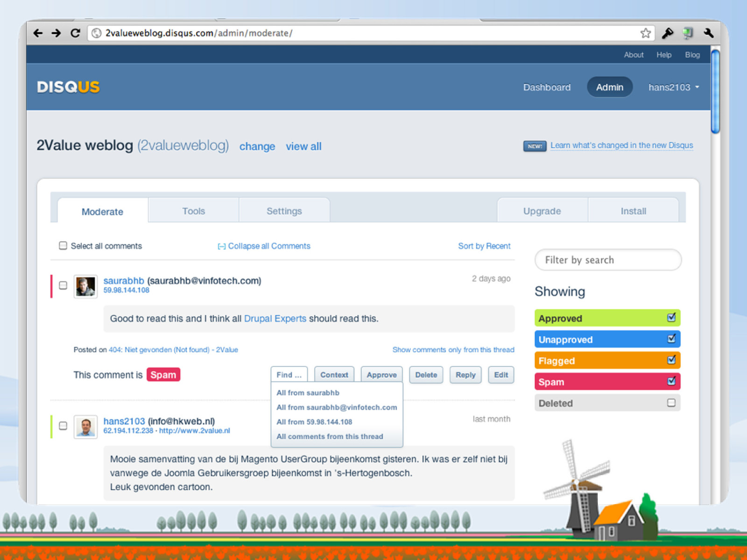Image resolution: width=747 pixels, height=560 pixels.
Task: Click the site globe icon in address bar
Action: click(96, 33)
